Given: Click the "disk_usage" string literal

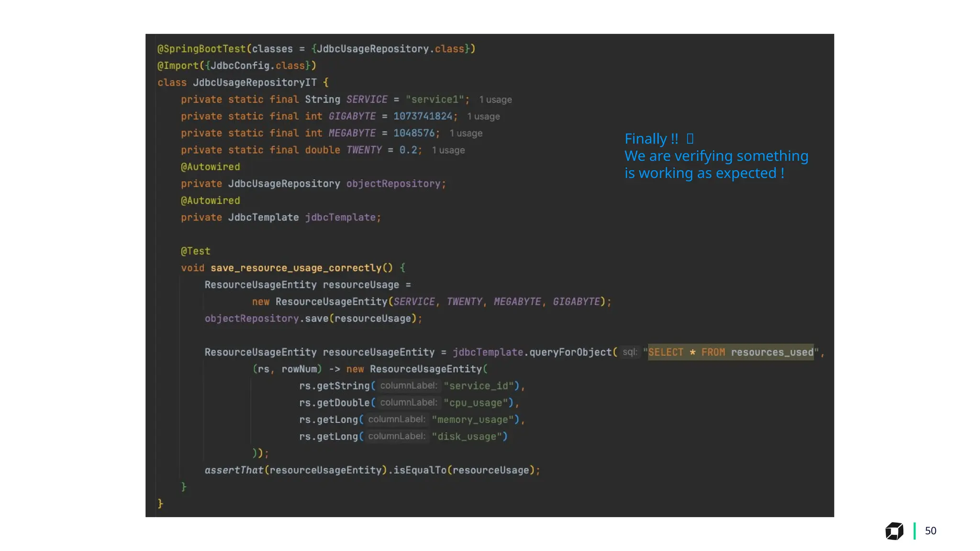Looking at the screenshot, I should coord(467,437).
